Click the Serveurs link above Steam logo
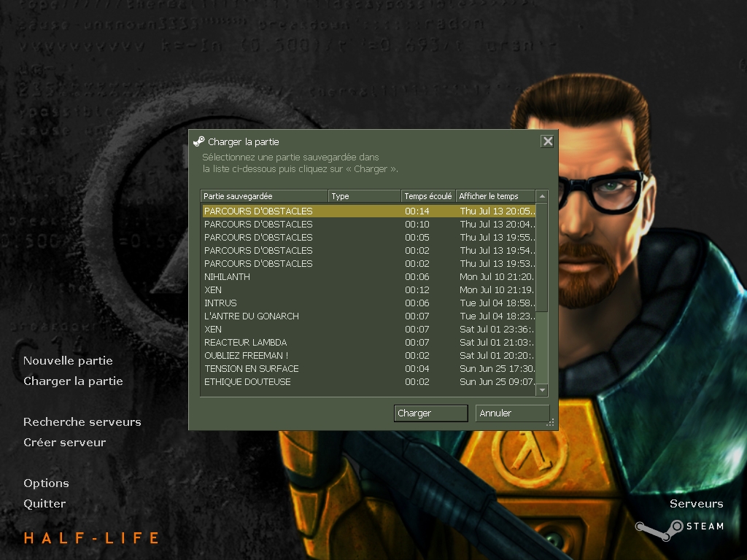The height and width of the screenshot is (560, 747). point(696,504)
